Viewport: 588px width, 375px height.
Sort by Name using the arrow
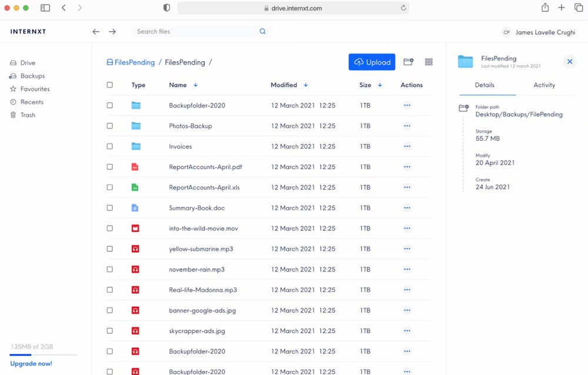(x=196, y=85)
